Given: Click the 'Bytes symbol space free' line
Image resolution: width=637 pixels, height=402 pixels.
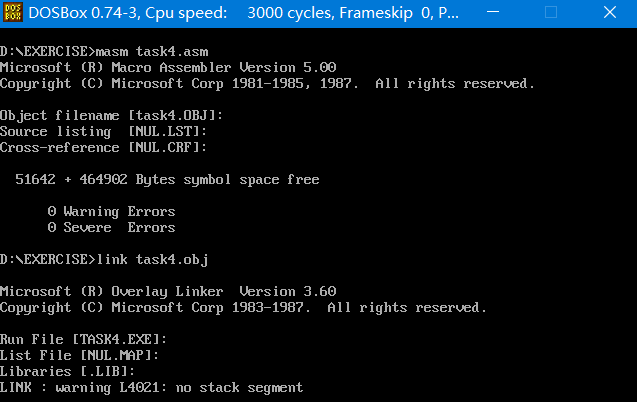Looking at the screenshot, I should tap(167, 179).
